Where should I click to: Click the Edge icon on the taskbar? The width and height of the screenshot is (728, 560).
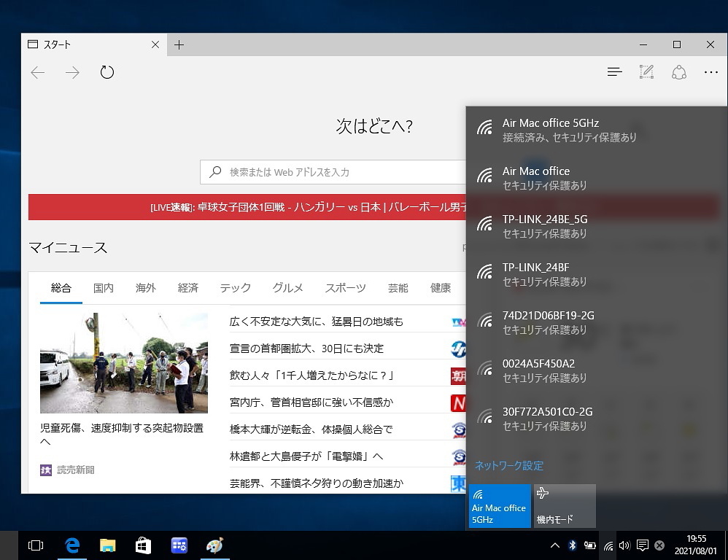pos(72,545)
